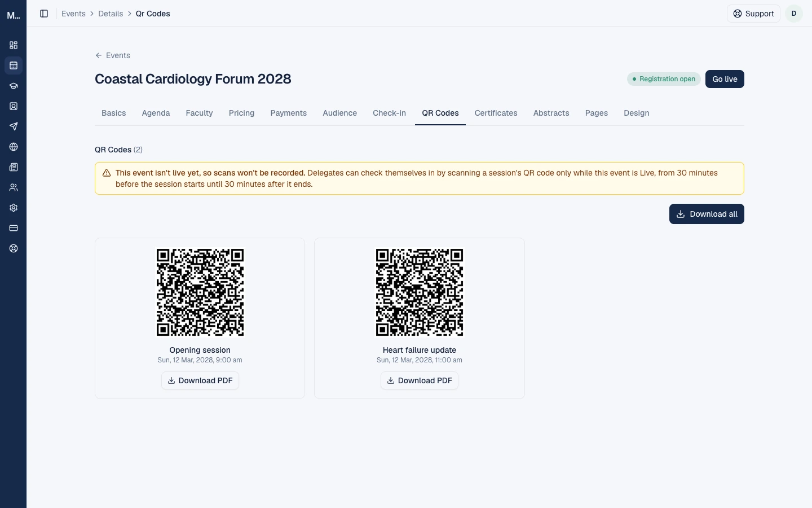
Task: Switch to the Payments tab
Action: click(x=289, y=113)
